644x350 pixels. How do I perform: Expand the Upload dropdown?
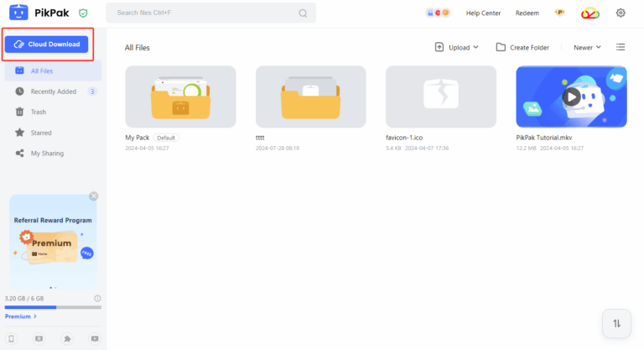click(456, 47)
